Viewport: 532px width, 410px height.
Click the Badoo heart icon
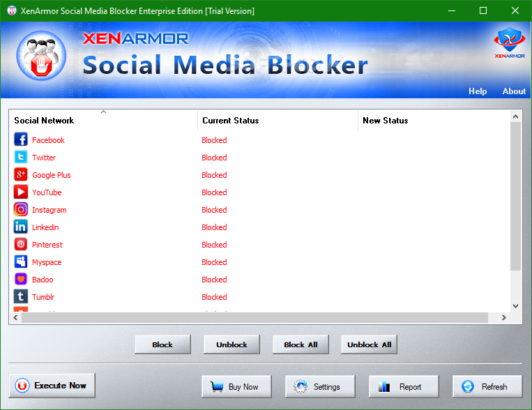tap(21, 280)
